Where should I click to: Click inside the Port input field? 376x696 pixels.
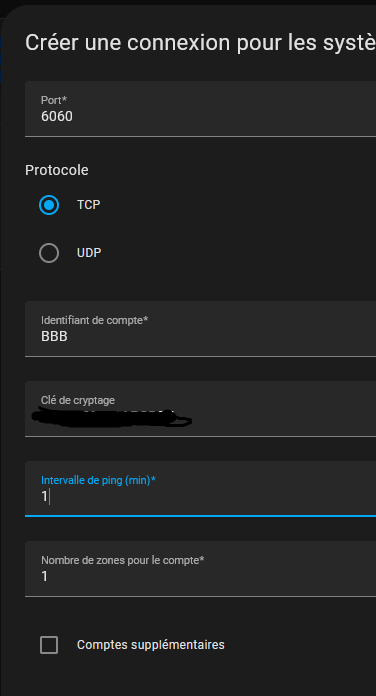(x=200, y=109)
